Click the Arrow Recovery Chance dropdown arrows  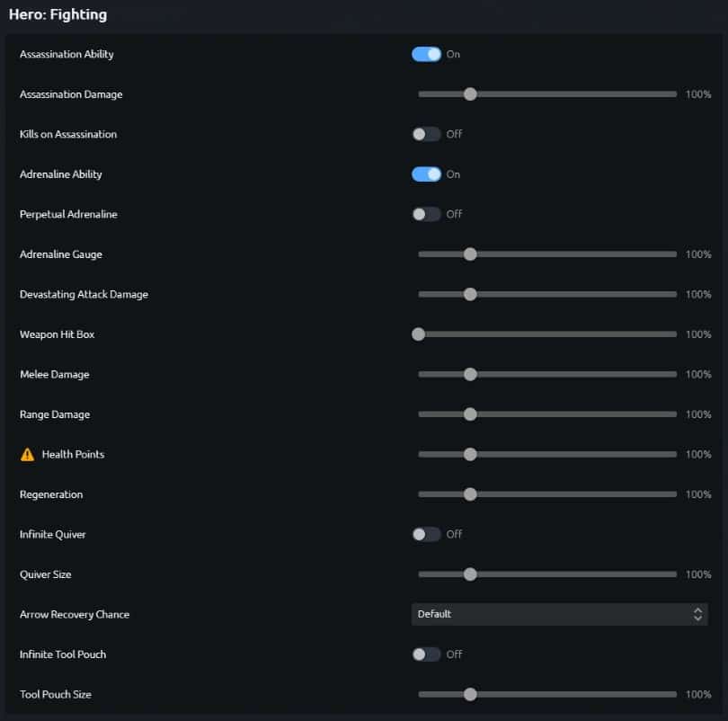point(697,614)
